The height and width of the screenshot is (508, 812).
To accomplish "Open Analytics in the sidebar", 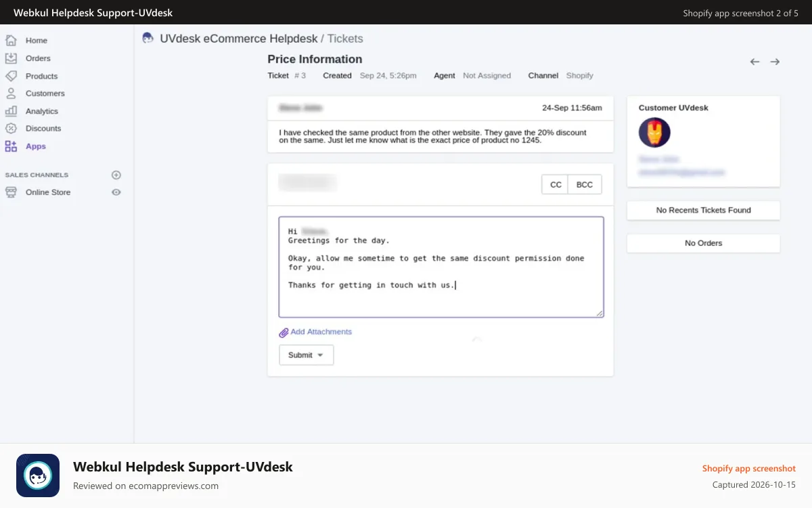I will [x=42, y=111].
